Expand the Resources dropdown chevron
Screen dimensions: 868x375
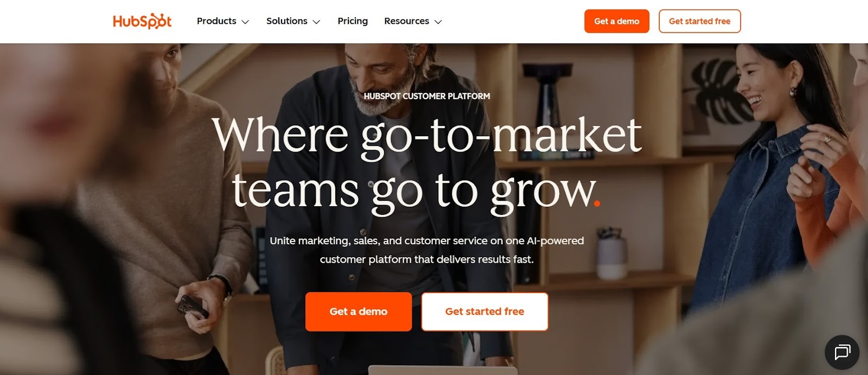pyautogui.click(x=438, y=22)
